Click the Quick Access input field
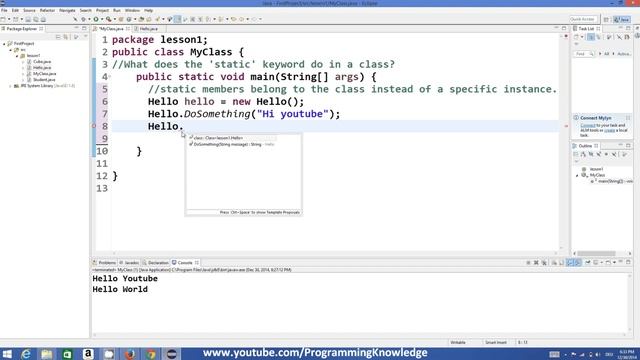Viewport: 640px width, 360px height. (x=583, y=19)
